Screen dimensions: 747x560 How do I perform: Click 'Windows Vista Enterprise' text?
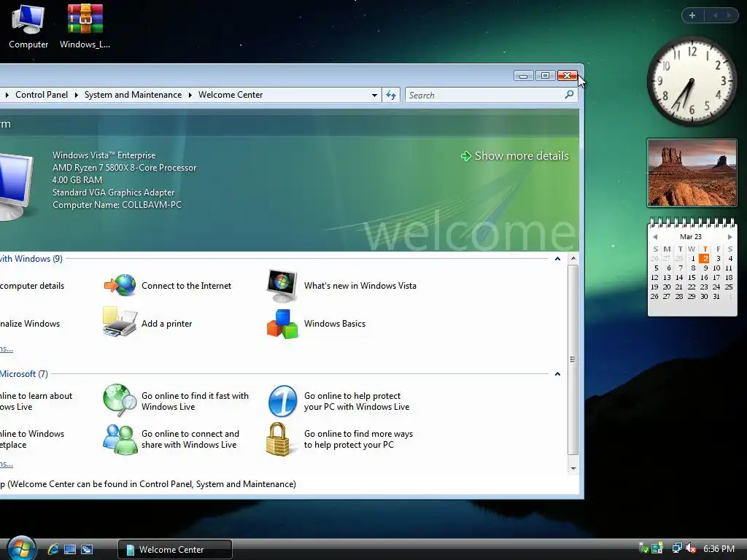point(104,155)
